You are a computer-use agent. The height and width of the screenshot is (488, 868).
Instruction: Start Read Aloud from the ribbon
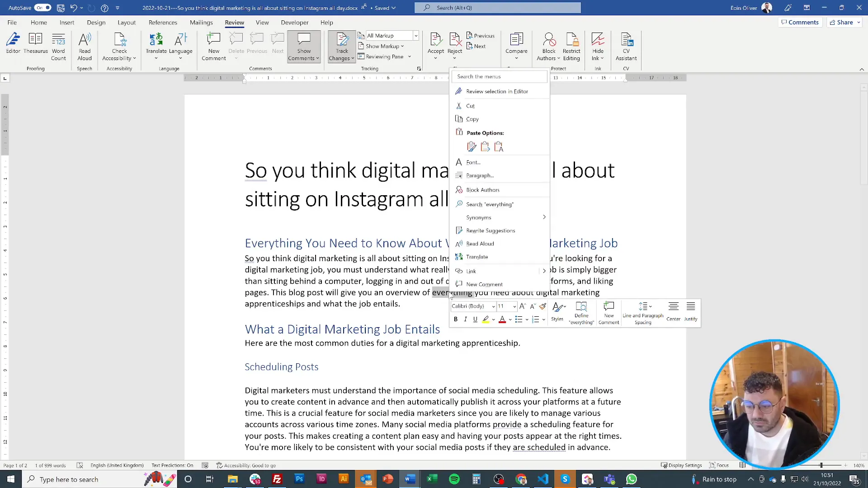(85, 47)
